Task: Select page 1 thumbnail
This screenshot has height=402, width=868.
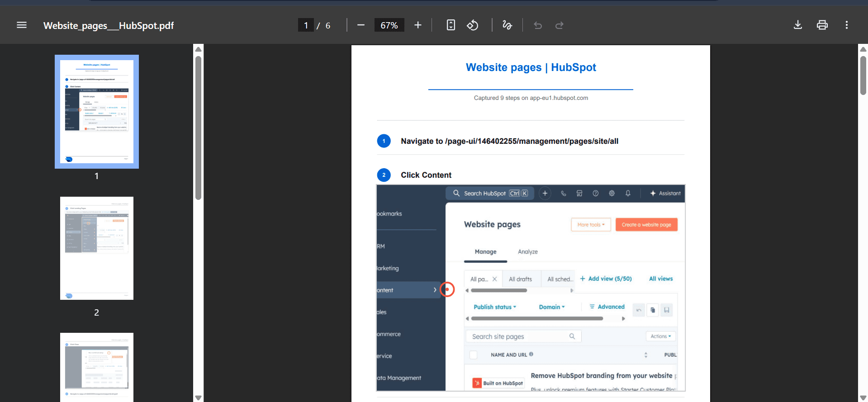Action: [97, 112]
